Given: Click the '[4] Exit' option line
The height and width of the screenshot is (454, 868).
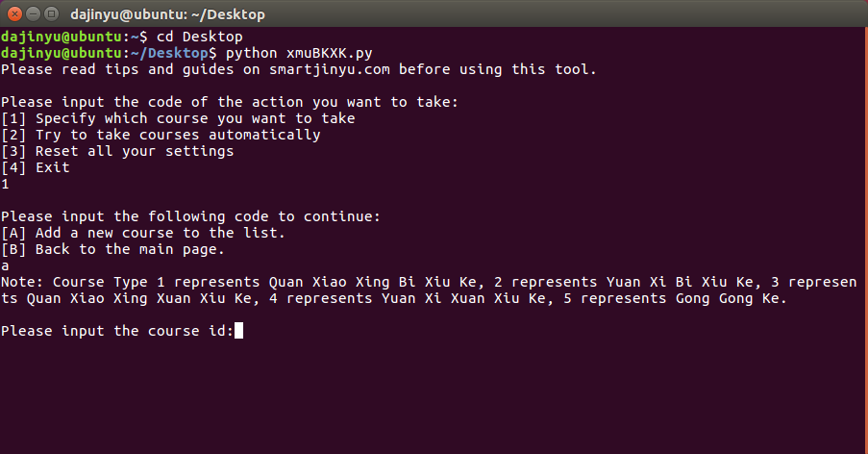Looking at the screenshot, I should click(36, 167).
